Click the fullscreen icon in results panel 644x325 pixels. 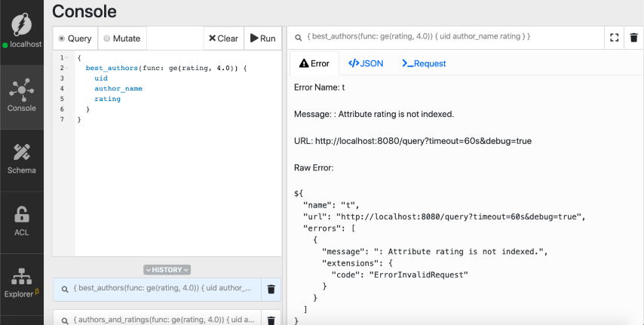(614, 37)
